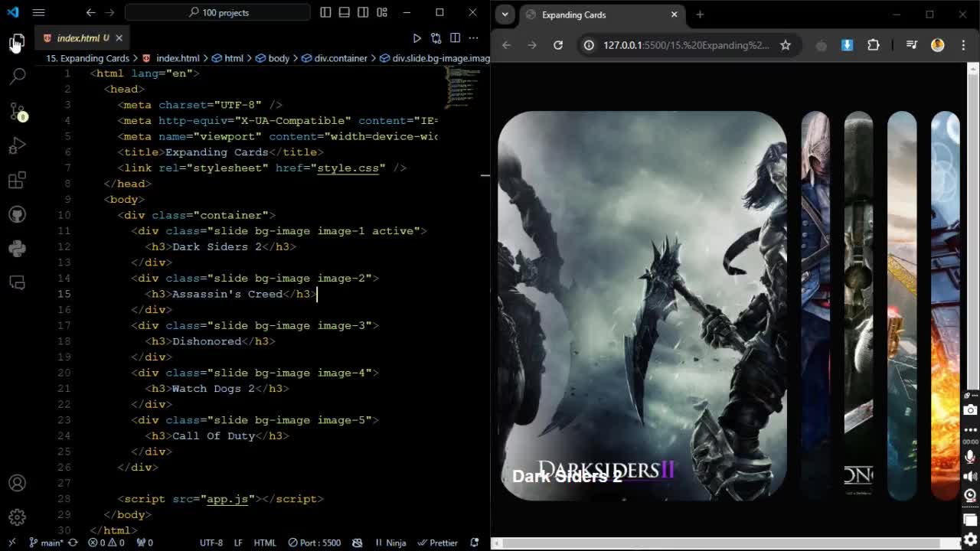Synchronize changes from status bar
The image size is (980, 551).
click(73, 543)
